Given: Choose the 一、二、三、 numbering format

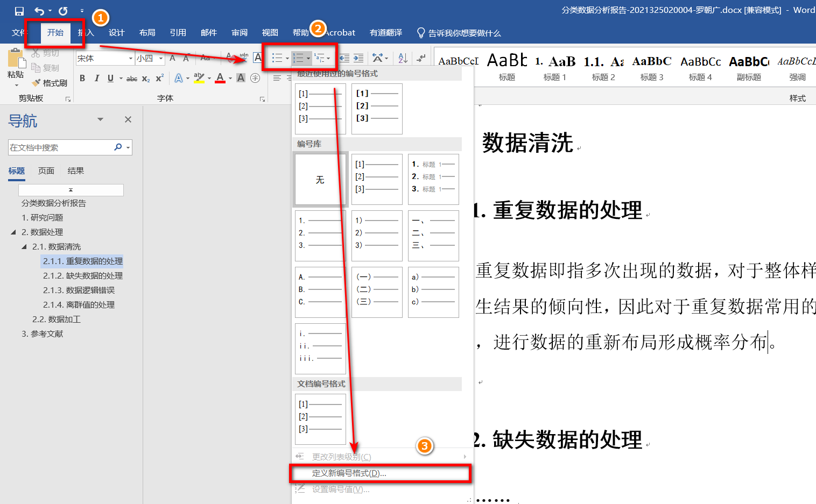Looking at the screenshot, I should coord(433,236).
